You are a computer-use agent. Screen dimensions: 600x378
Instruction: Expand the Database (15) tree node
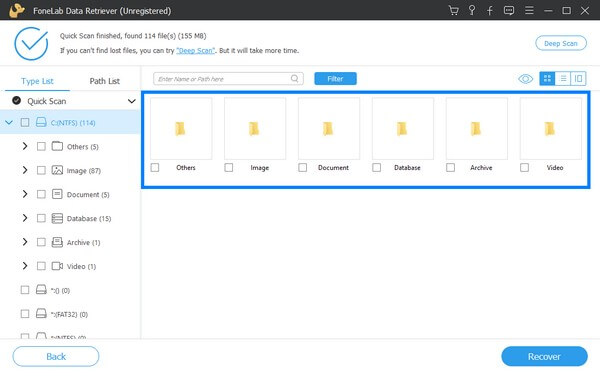coord(25,218)
